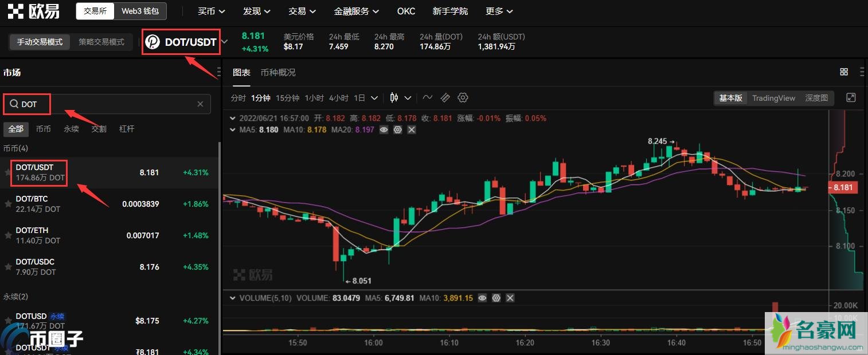The image size is (868, 355).
Task: Select the DOT/ETH market row
Action: [x=109, y=235]
